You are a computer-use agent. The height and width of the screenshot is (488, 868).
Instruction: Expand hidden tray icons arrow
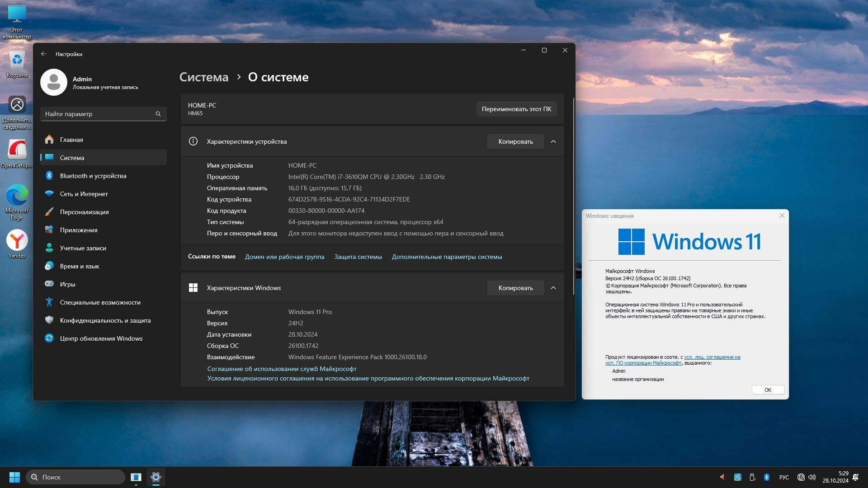click(x=722, y=477)
